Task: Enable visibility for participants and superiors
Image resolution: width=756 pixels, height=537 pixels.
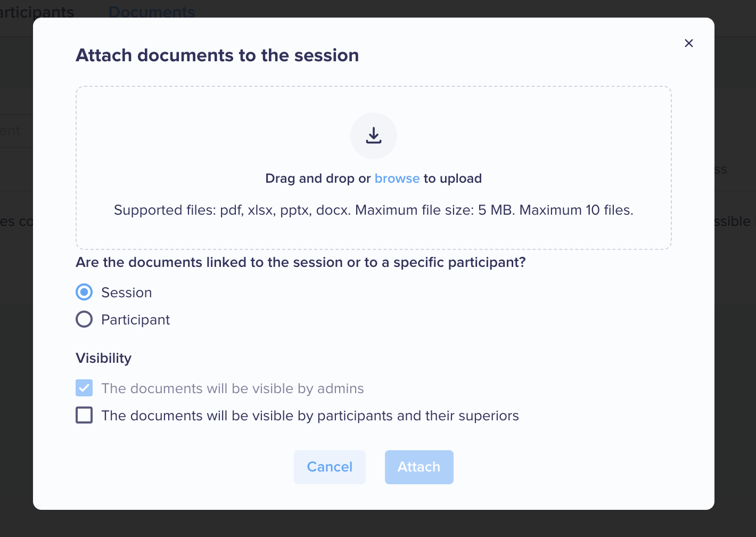Action: point(84,415)
